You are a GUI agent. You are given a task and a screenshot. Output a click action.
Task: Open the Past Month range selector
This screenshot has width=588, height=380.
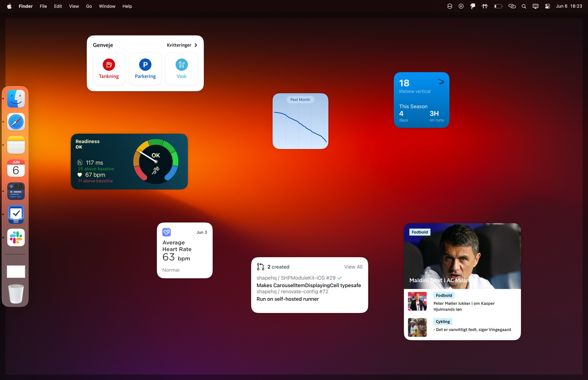tap(300, 100)
